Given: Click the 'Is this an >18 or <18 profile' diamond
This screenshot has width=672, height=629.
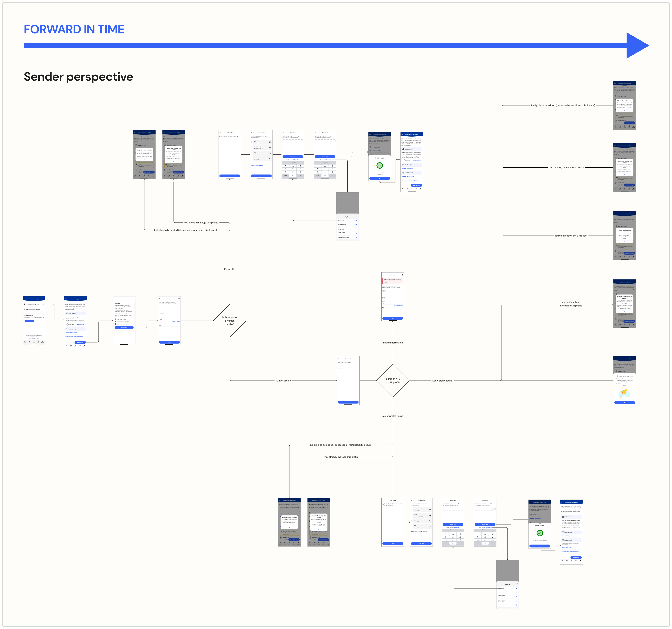Looking at the screenshot, I should point(392,380).
